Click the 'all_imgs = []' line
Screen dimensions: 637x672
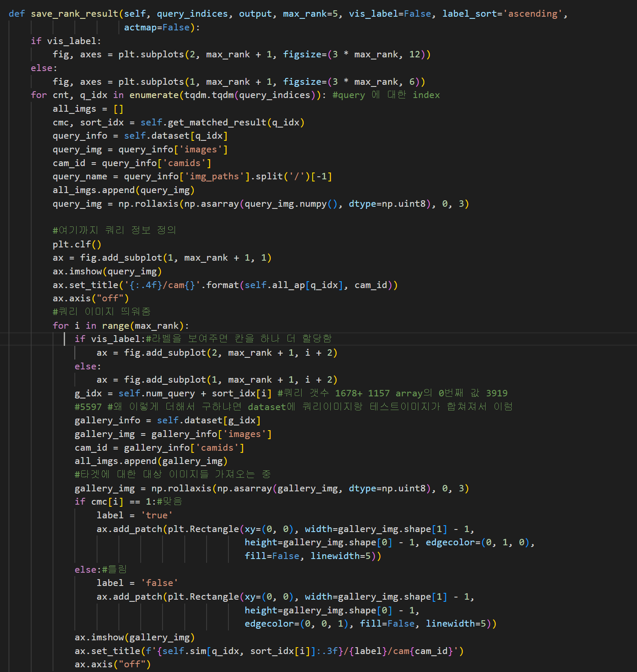[x=88, y=109]
